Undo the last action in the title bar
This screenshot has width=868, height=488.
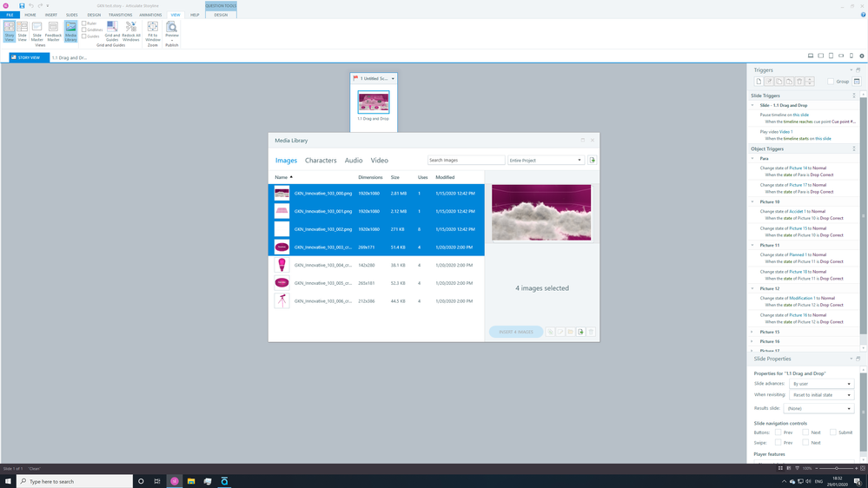[x=31, y=5]
